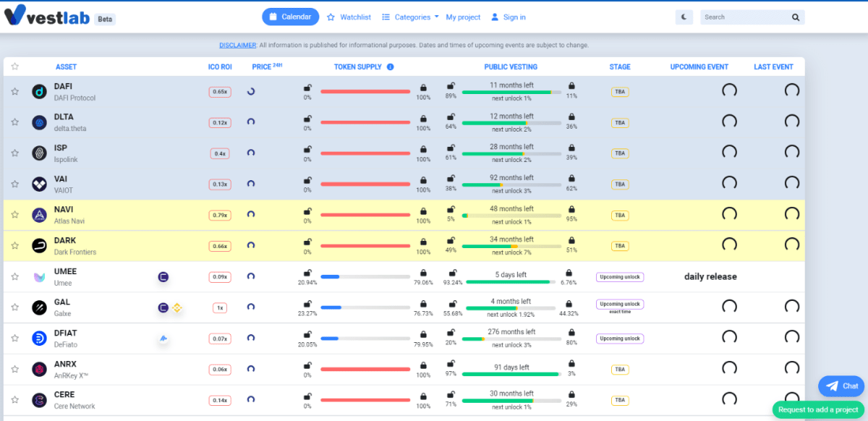868x421 pixels.
Task: Click the lock icon in DAFI token supply
Action: coord(423,88)
